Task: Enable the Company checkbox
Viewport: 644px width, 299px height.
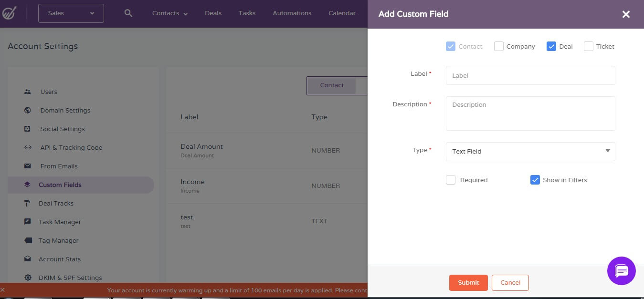Action: point(499,46)
